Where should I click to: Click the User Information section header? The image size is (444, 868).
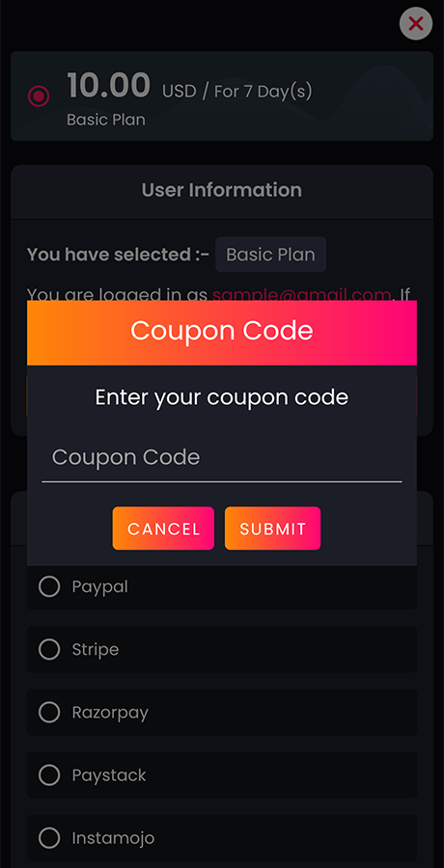coord(222,190)
